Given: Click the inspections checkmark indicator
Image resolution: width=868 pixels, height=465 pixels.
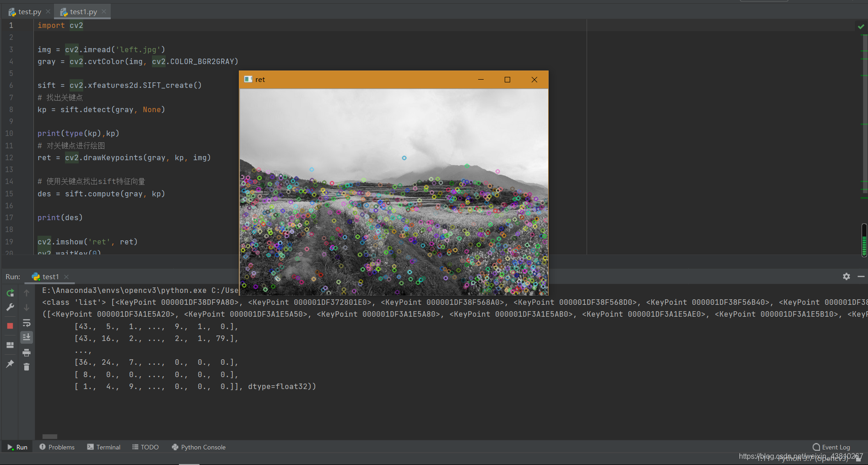Looking at the screenshot, I should [x=861, y=27].
